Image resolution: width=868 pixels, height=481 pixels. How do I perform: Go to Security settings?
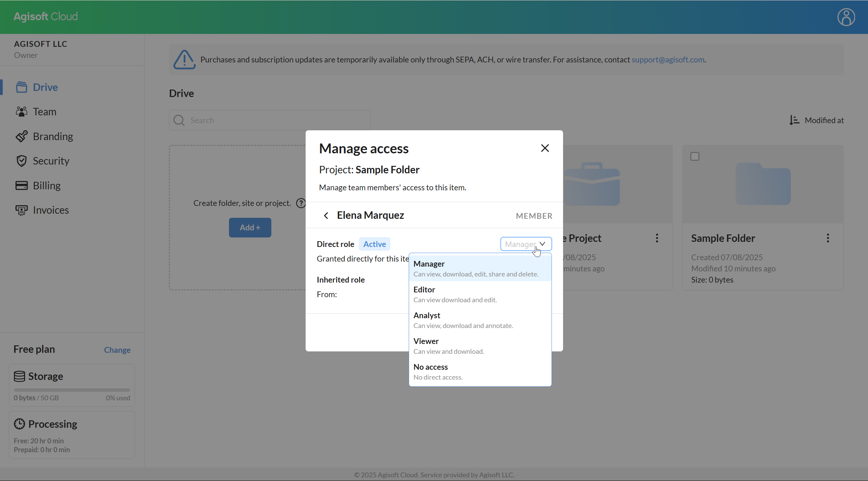(51, 161)
